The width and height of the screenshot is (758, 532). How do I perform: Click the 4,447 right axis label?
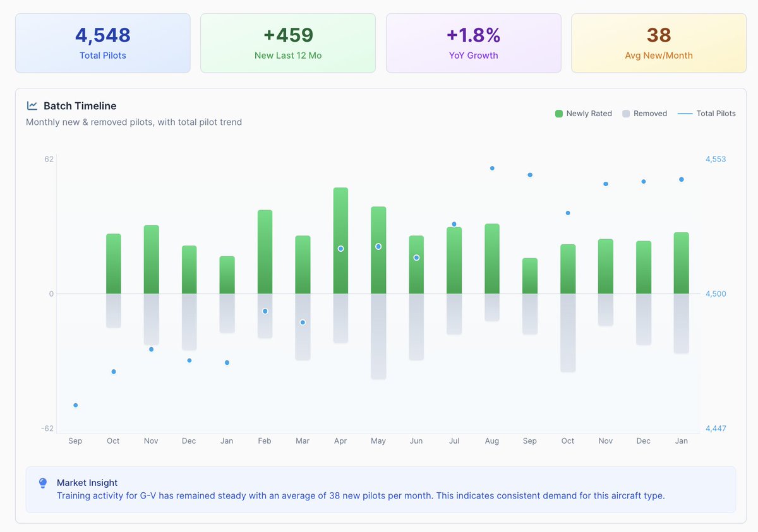pyautogui.click(x=716, y=429)
